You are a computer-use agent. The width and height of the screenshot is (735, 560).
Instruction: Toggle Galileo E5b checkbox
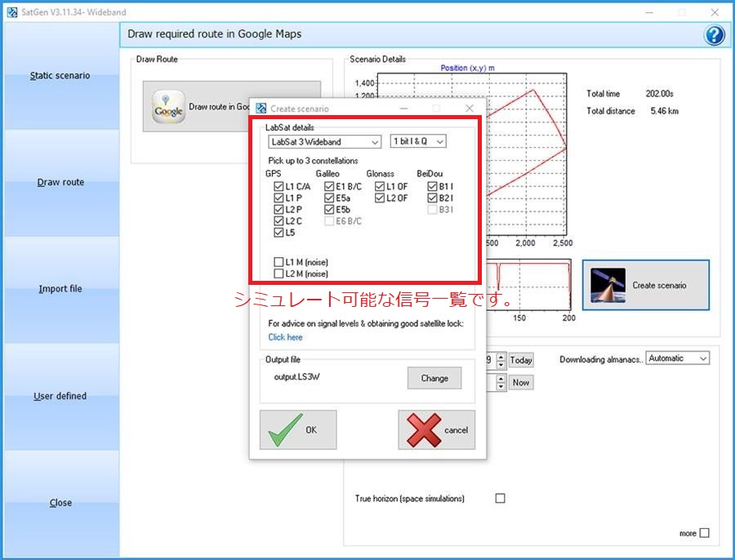click(329, 210)
